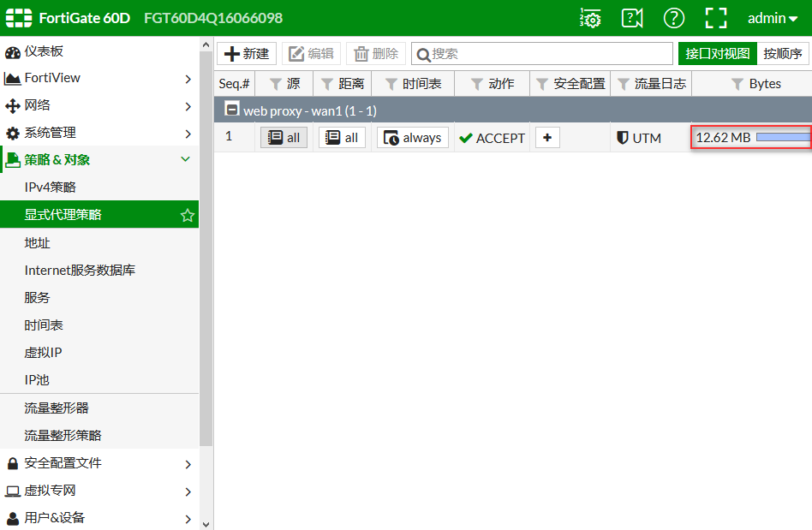Click the question mark help icon
812x530 pixels.
tap(674, 18)
